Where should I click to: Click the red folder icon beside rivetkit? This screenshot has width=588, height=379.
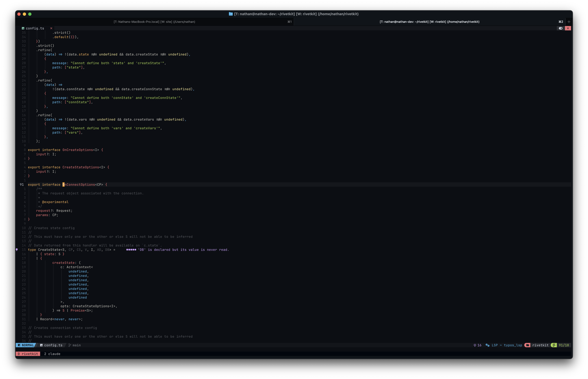point(527,345)
